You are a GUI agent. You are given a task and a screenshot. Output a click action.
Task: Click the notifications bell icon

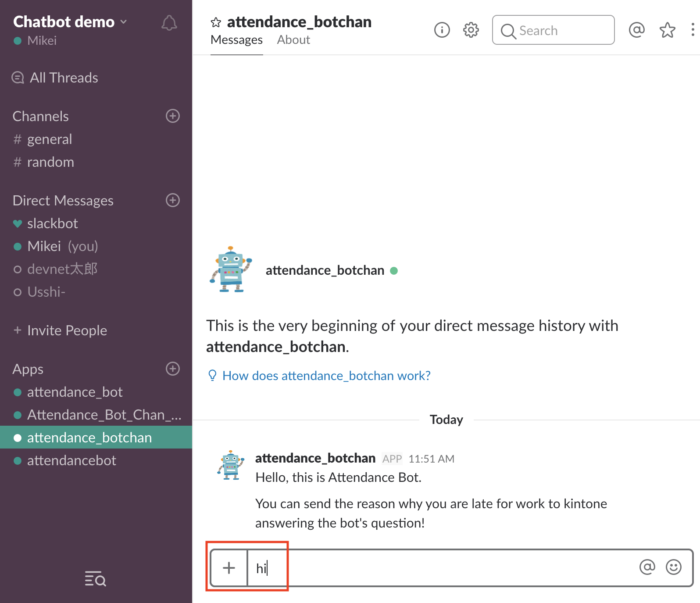(169, 23)
